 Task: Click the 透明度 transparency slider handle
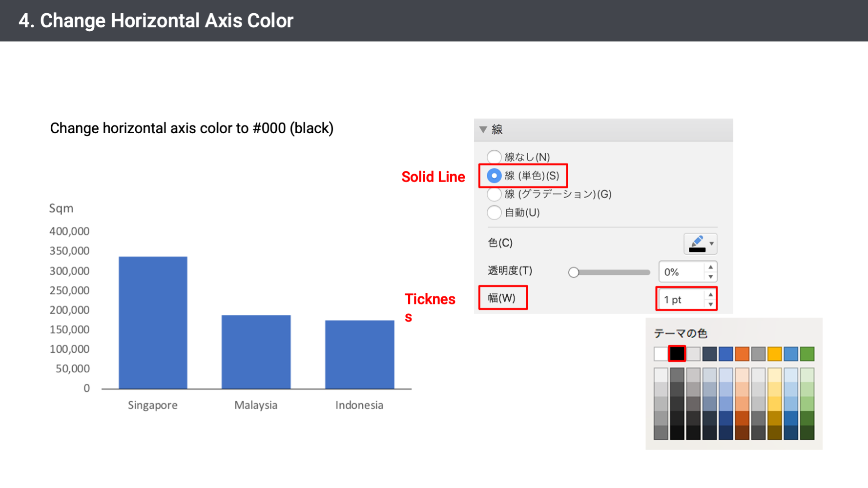574,272
